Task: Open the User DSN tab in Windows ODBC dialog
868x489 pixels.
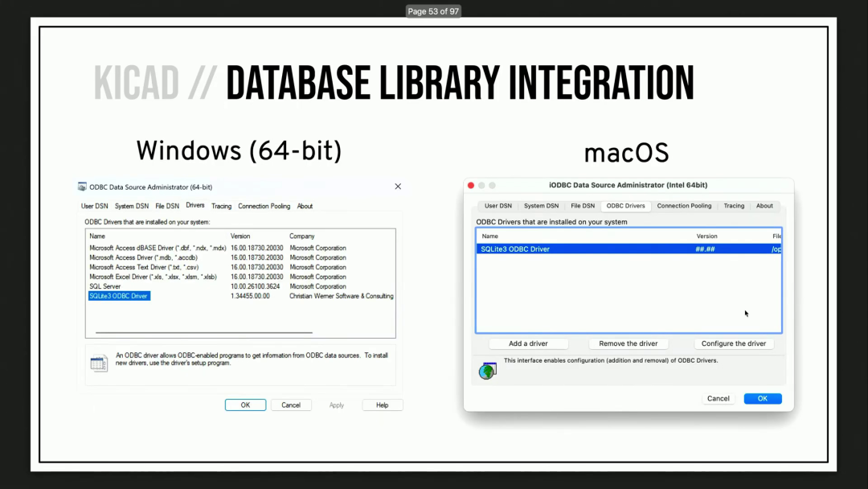Action: pyautogui.click(x=95, y=206)
